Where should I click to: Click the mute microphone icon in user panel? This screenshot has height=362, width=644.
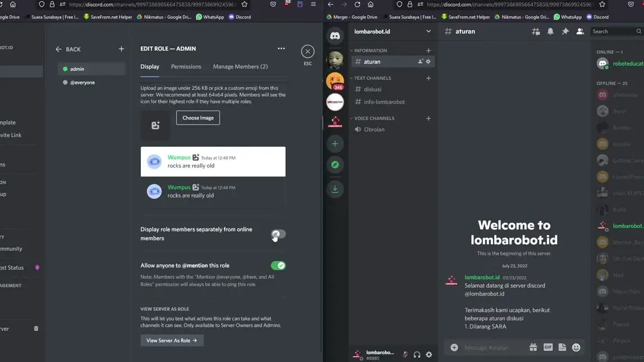(405, 355)
